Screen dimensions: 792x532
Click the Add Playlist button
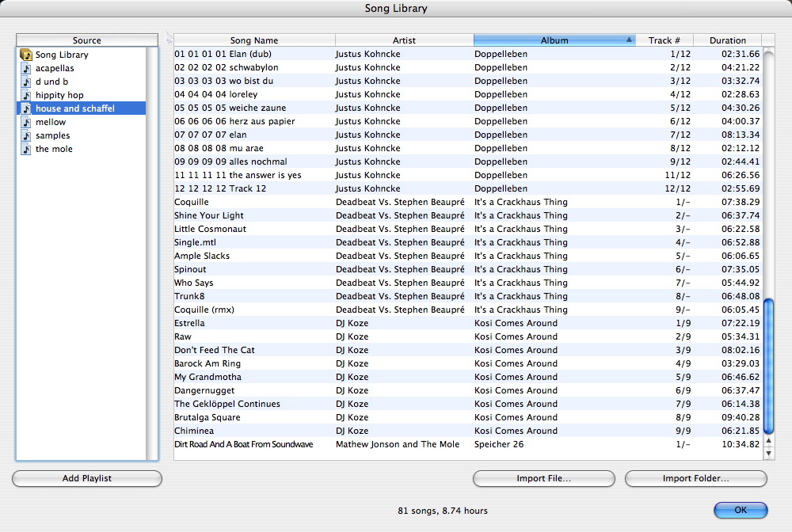click(x=86, y=478)
